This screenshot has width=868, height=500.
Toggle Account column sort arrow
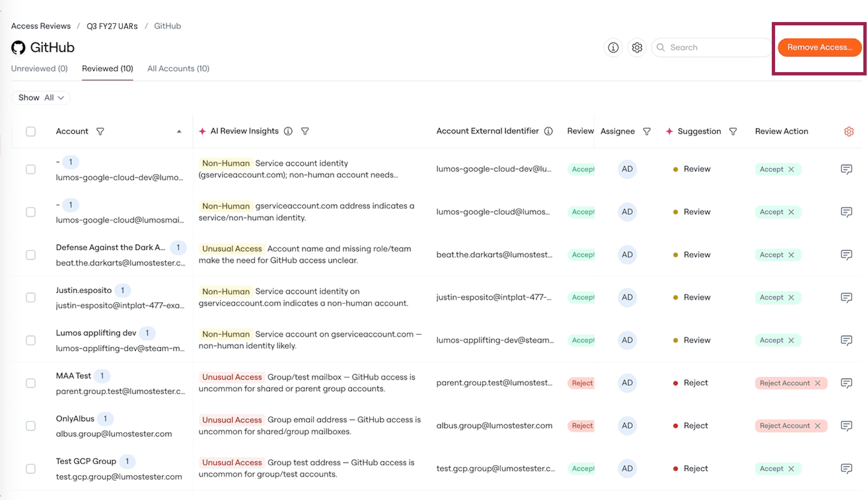pos(179,132)
